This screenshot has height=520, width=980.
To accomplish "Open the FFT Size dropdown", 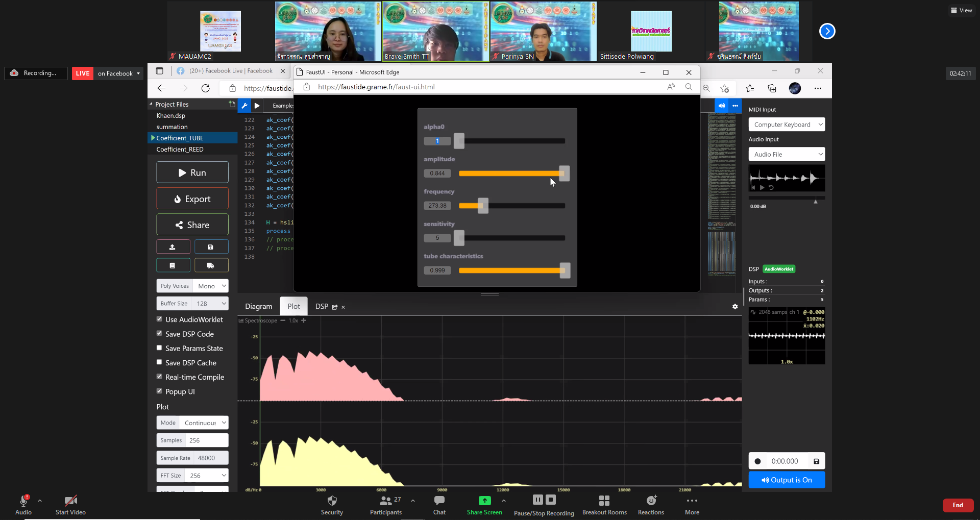I will pos(206,476).
